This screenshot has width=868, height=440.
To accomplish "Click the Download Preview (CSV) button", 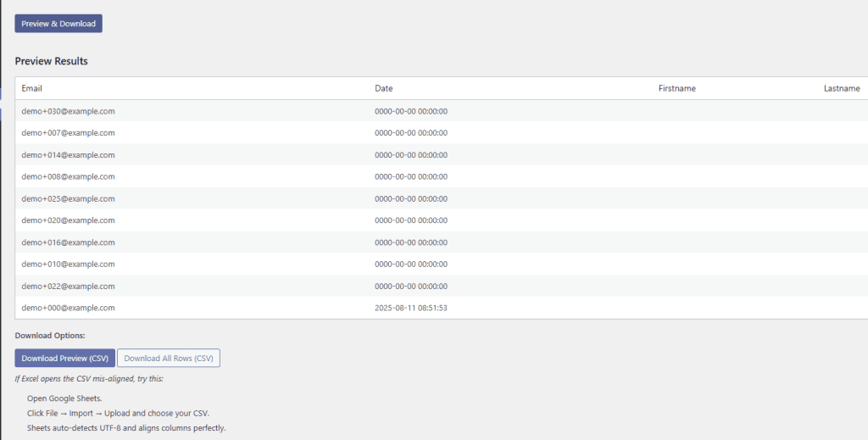I will (x=64, y=359).
